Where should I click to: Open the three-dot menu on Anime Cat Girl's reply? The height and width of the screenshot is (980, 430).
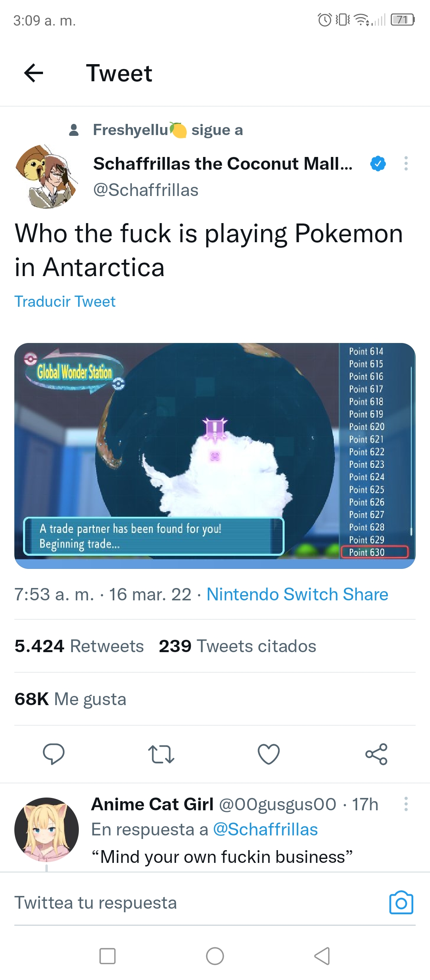(x=406, y=804)
